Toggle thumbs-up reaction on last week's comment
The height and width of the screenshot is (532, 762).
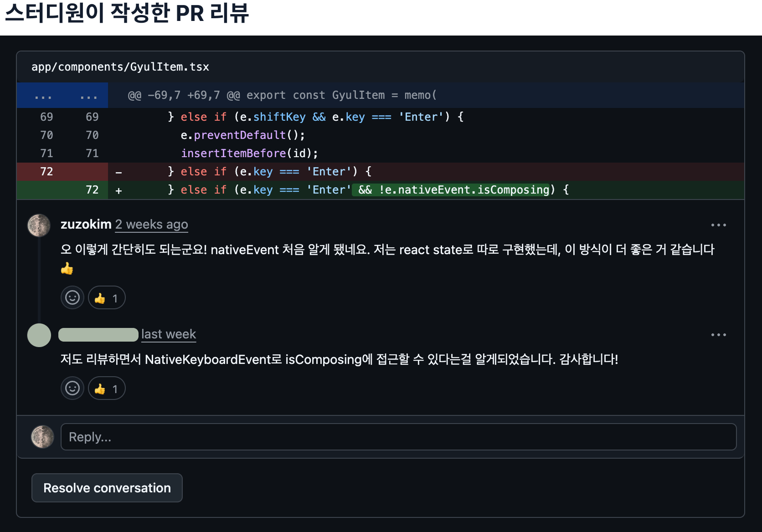(x=107, y=389)
